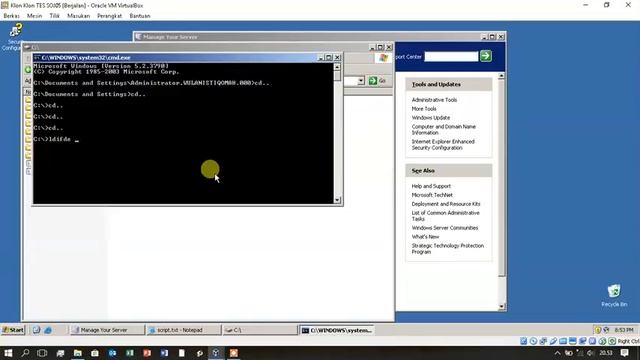Open Microsoft Store on the host taskbar
The image size is (640, 360).
[95, 353]
